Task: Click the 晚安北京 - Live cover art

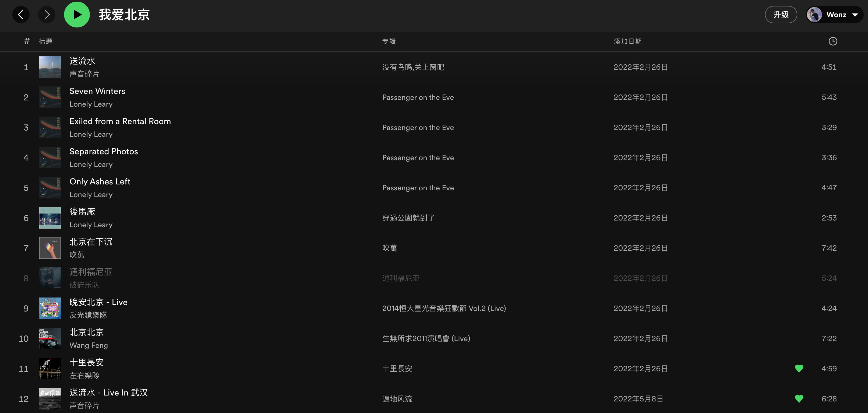Action: [50, 308]
